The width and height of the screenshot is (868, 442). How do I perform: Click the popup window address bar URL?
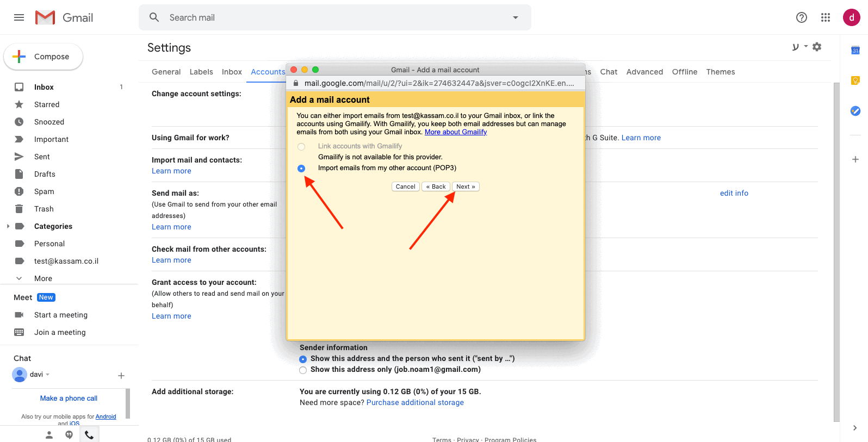click(x=439, y=83)
